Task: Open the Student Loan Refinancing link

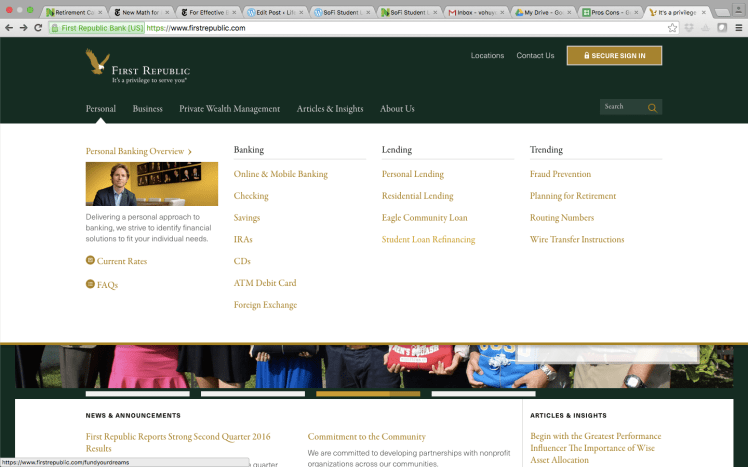Action: (x=428, y=240)
